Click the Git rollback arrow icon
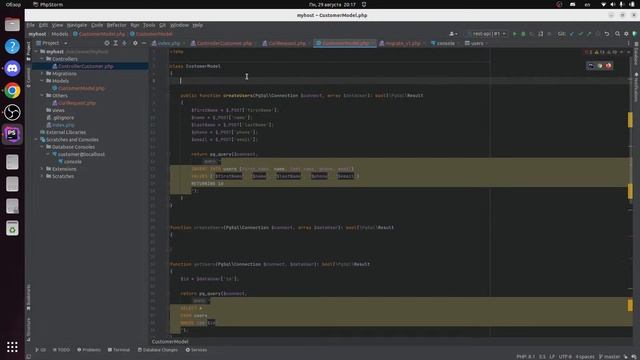 [x=607, y=34]
